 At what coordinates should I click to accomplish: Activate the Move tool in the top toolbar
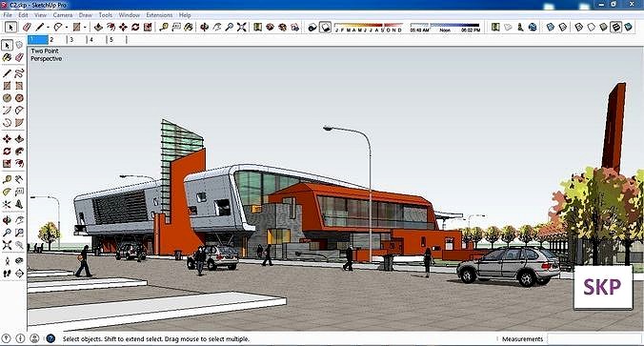point(123,27)
